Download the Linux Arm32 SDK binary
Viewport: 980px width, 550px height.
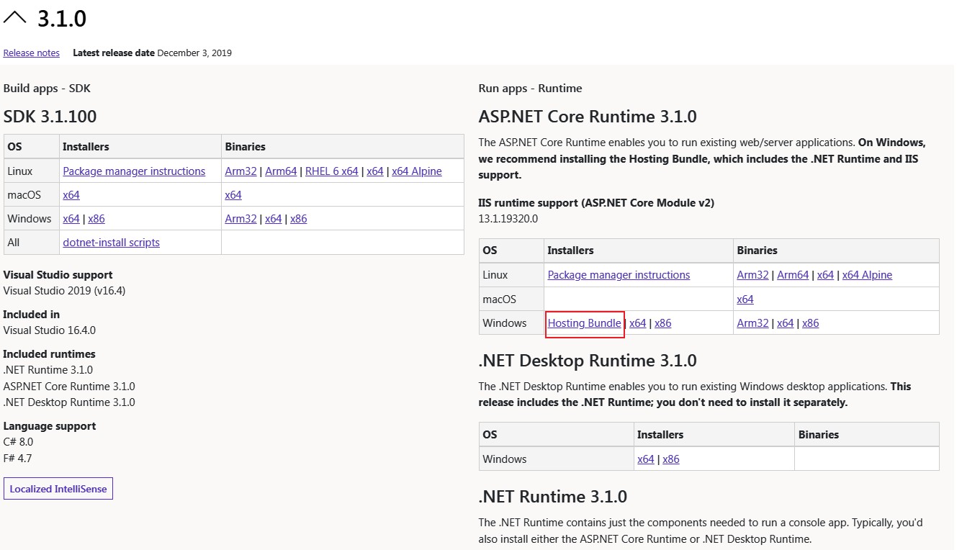[240, 171]
